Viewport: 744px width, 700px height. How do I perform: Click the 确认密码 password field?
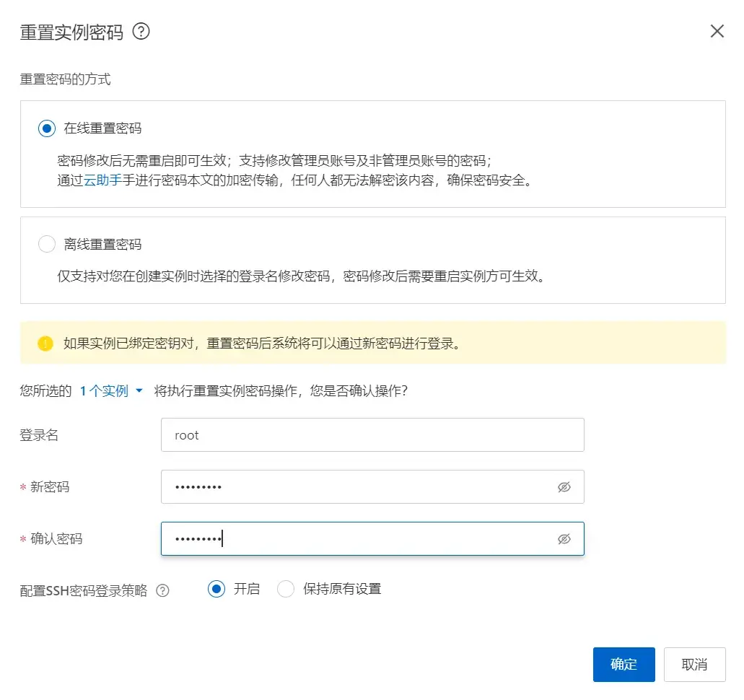(372, 538)
